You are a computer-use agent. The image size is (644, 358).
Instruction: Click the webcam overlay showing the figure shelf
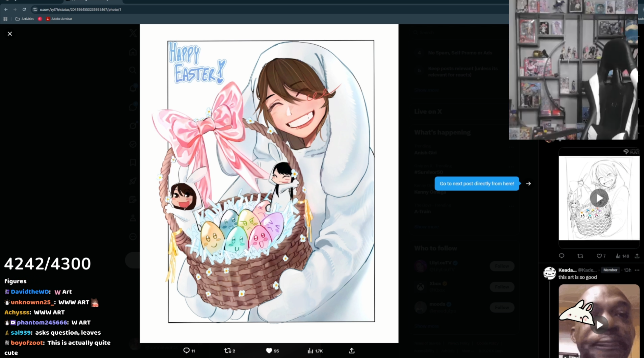pos(573,70)
